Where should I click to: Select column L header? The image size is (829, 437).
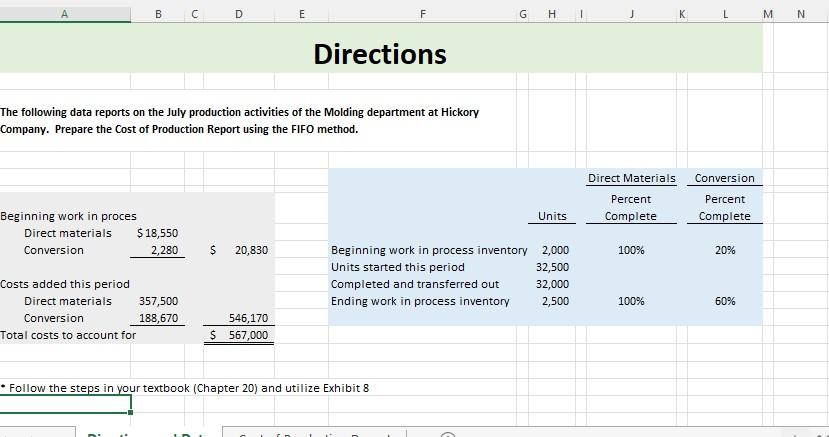click(x=725, y=15)
